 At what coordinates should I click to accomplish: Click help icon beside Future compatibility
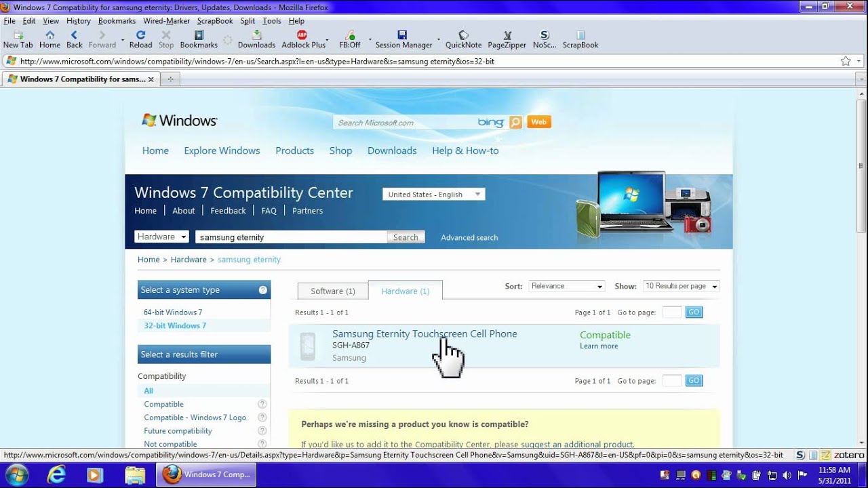[262, 431]
